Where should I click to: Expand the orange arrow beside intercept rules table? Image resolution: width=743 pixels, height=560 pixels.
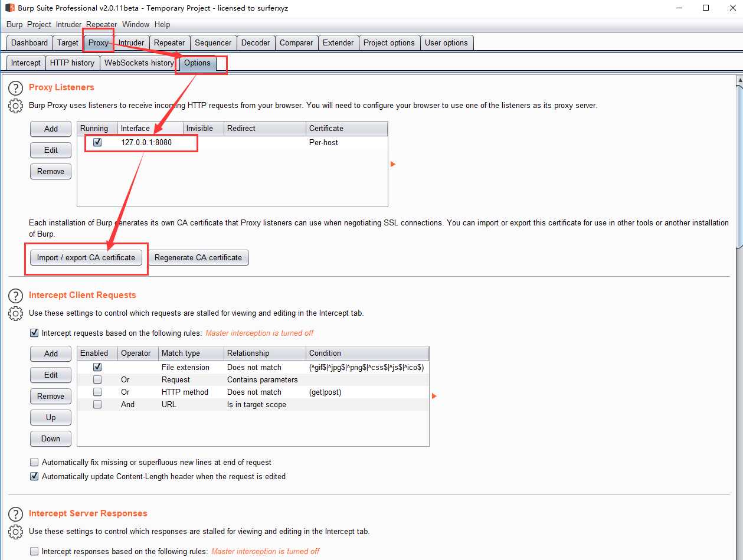(x=434, y=396)
